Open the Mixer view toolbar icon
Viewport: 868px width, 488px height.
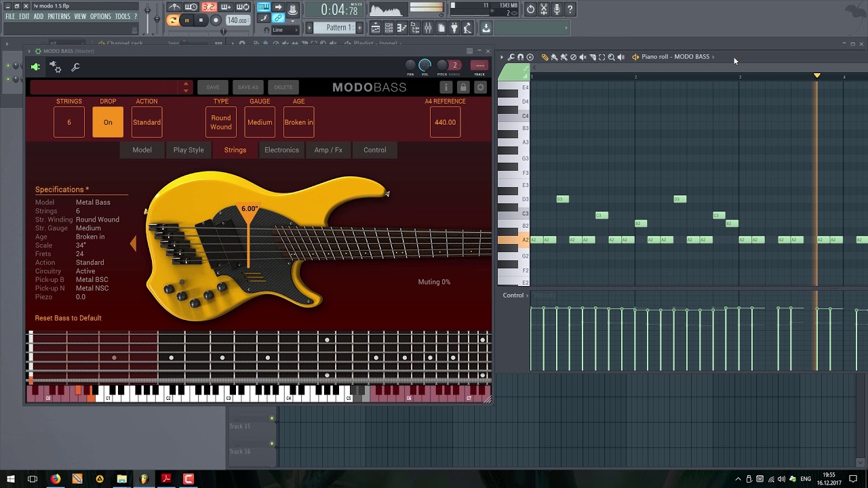point(428,28)
